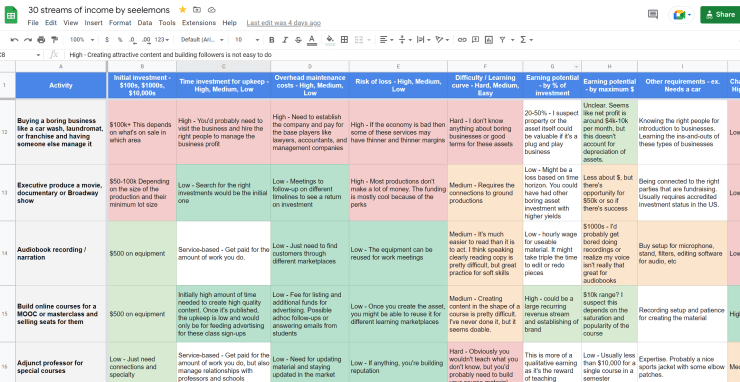Screen dimensions: 740x382
Task: Open the Functions sigma icon
Action: [523, 40]
